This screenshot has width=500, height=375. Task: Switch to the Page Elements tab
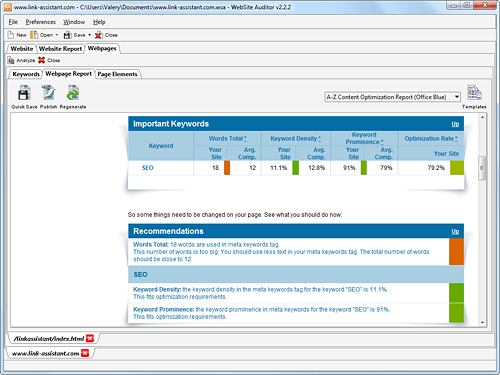click(x=117, y=74)
